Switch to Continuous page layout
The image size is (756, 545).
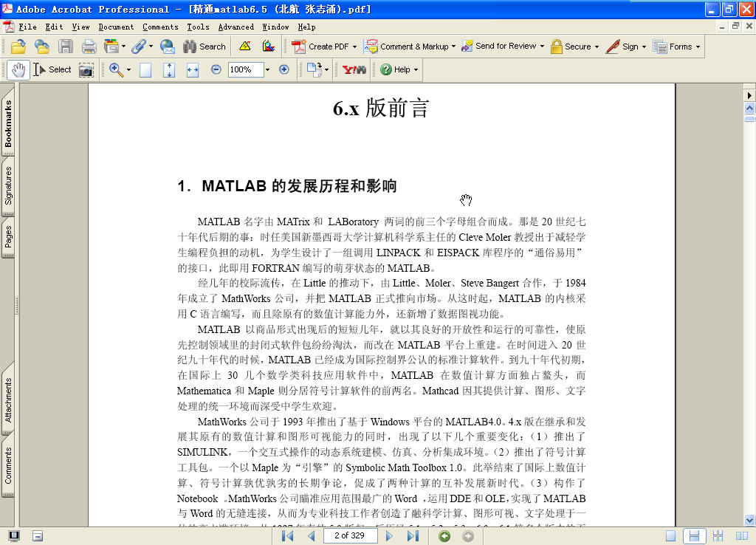pos(694,536)
